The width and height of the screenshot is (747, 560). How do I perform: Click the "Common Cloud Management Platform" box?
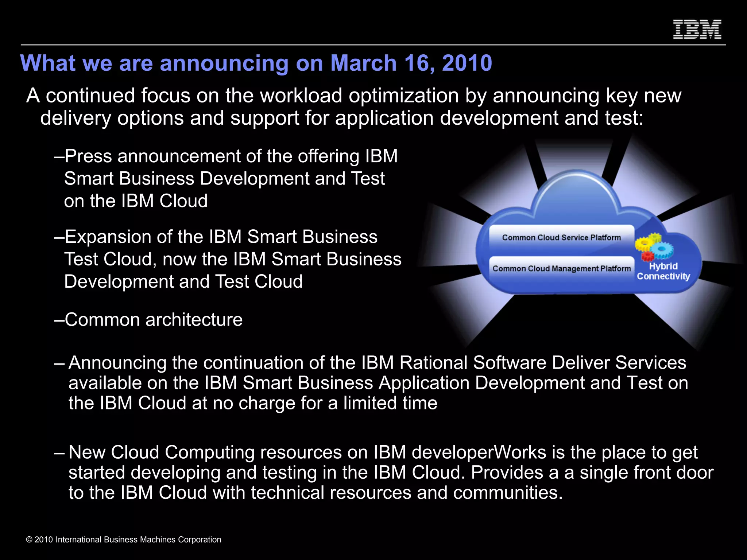pyautogui.click(x=561, y=269)
